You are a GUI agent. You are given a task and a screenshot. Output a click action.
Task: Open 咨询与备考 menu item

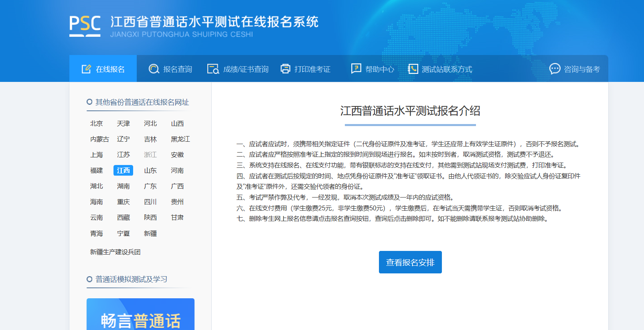575,69
